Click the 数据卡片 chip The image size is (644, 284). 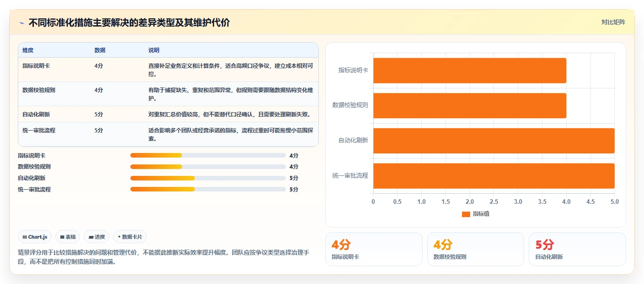coord(130,237)
